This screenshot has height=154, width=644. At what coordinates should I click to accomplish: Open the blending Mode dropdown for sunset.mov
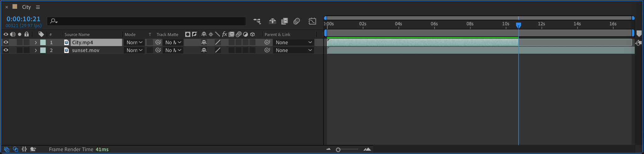point(134,50)
